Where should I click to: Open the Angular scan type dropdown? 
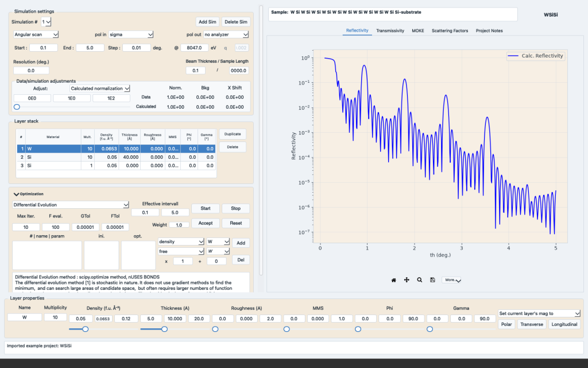click(x=36, y=34)
